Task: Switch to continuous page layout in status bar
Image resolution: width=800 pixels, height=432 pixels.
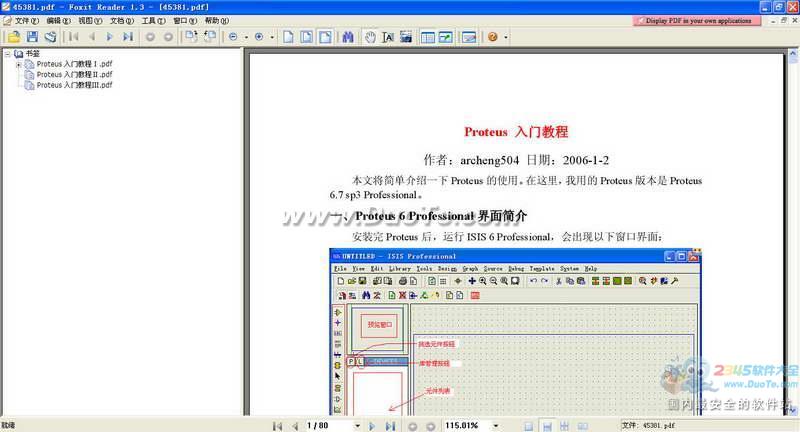Action: tap(546, 426)
